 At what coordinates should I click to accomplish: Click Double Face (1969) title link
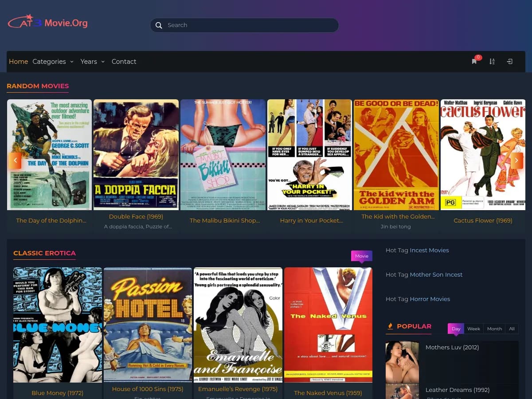136,216
